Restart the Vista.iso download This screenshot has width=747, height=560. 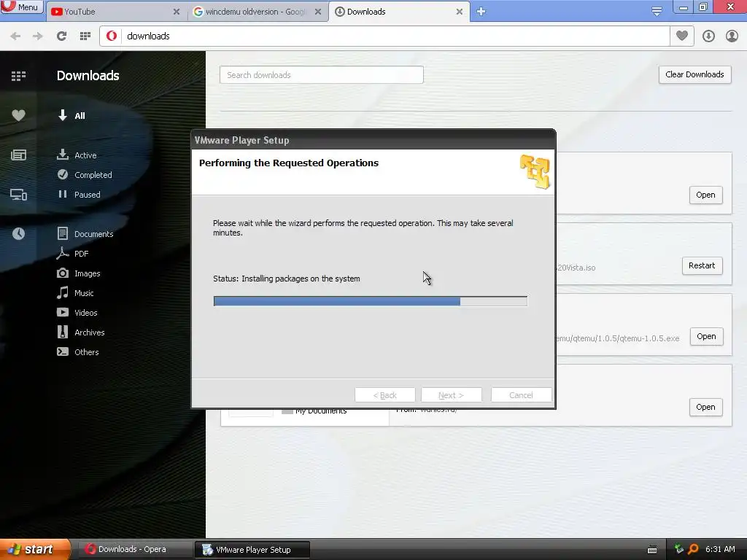tap(702, 265)
